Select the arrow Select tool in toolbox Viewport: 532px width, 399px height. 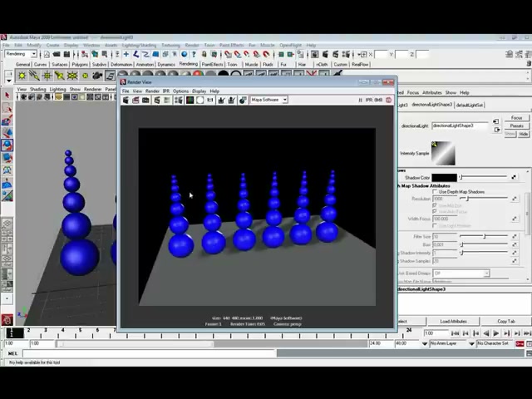click(x=7, y=96)
